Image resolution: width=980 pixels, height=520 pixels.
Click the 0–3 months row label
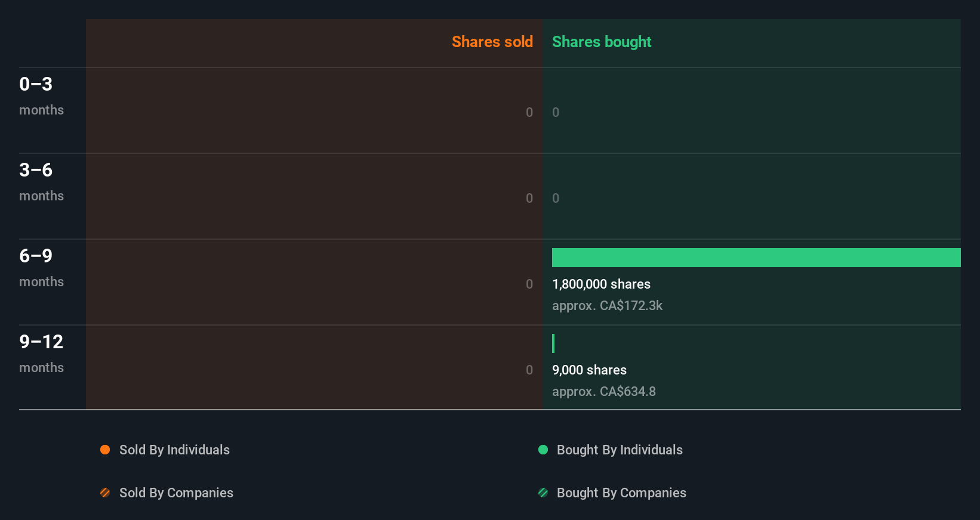[41, 96]
